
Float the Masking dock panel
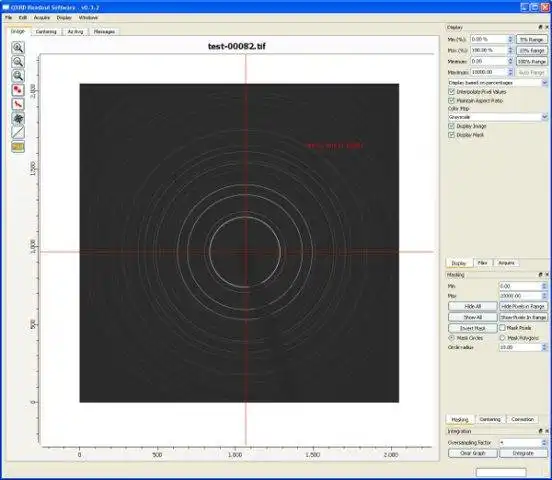540,274
